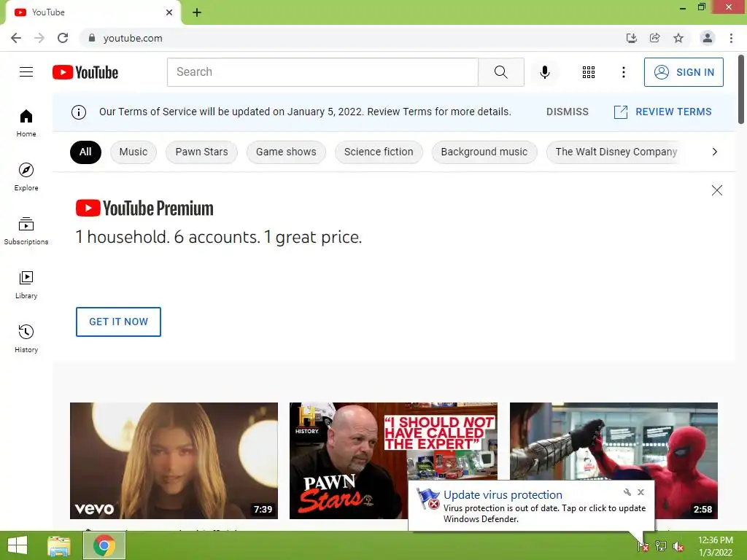Close the YouTube Premium promo
Viewport: 747px width, 560px height.
click(716, 190)
